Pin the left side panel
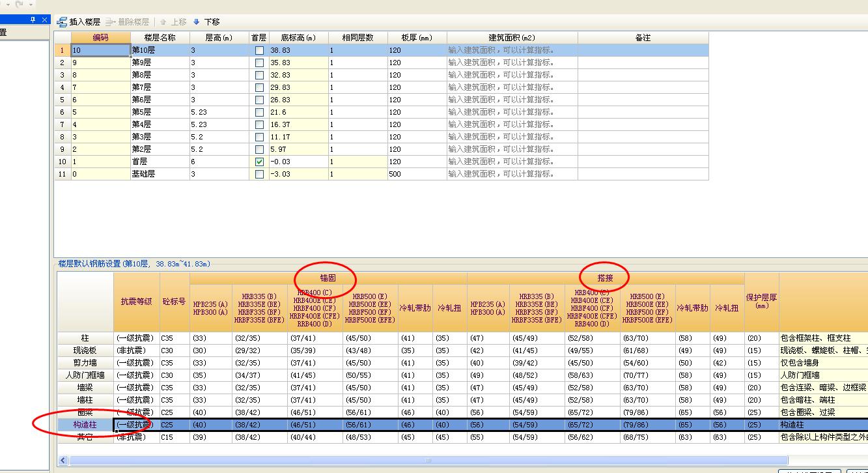The width and height of the screenshot is (868, 473). click(33, 20)
